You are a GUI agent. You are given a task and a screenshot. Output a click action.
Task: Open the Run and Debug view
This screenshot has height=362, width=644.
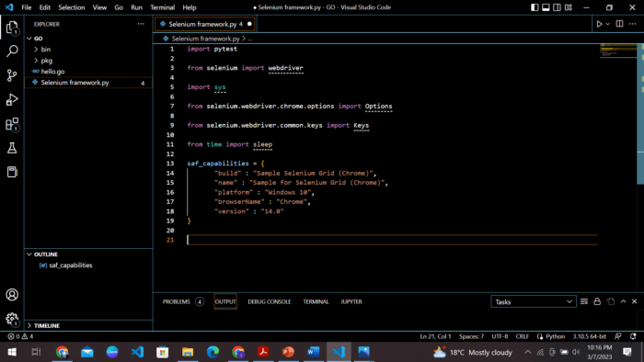[x=12, y=99]
